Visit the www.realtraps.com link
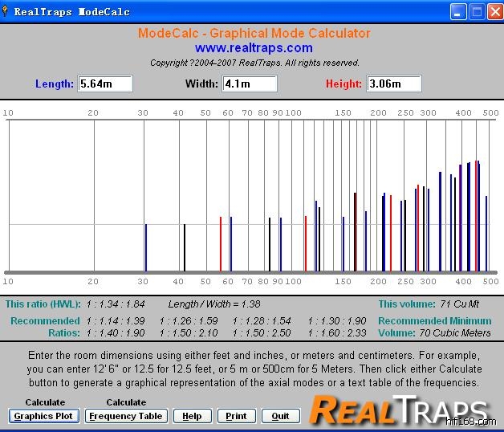This screenshot has width=504, height=432. click(254, 48)
